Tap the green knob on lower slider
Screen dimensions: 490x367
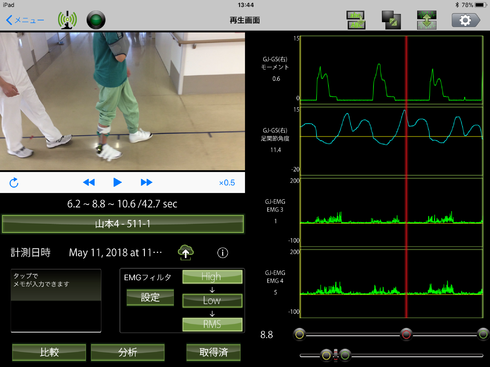tap(345, 355)
